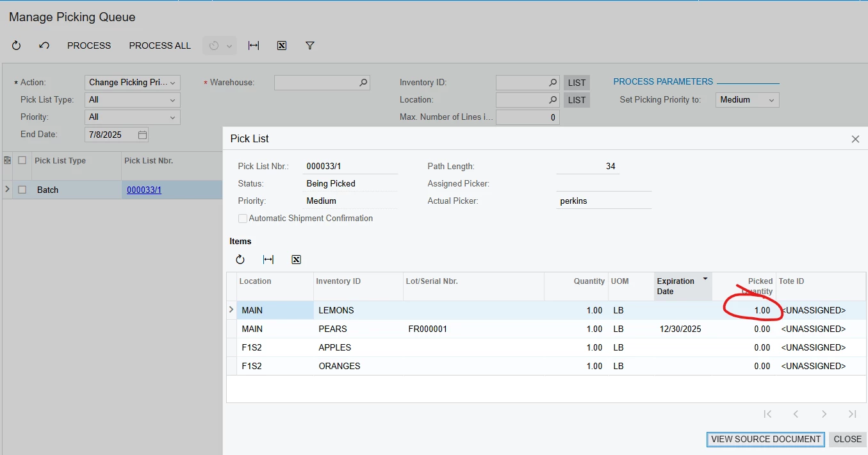Toggle the select-all checkbox in grid header
This screenshot has width=868, height=455.
coord(22,160)
